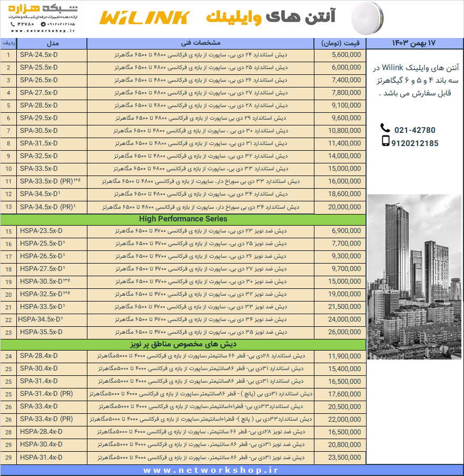
Task: Click the price 6,900,000
Action: 347,231
